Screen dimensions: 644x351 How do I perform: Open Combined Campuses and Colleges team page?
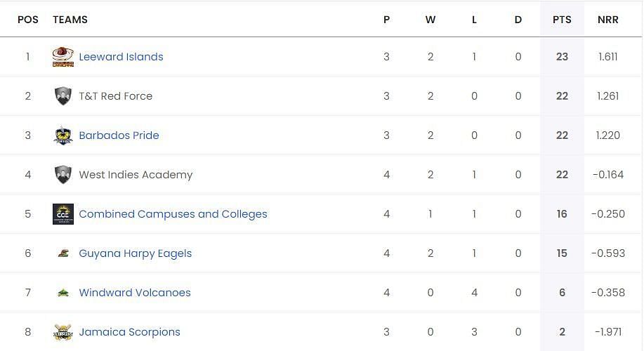[x=173, y=214]
